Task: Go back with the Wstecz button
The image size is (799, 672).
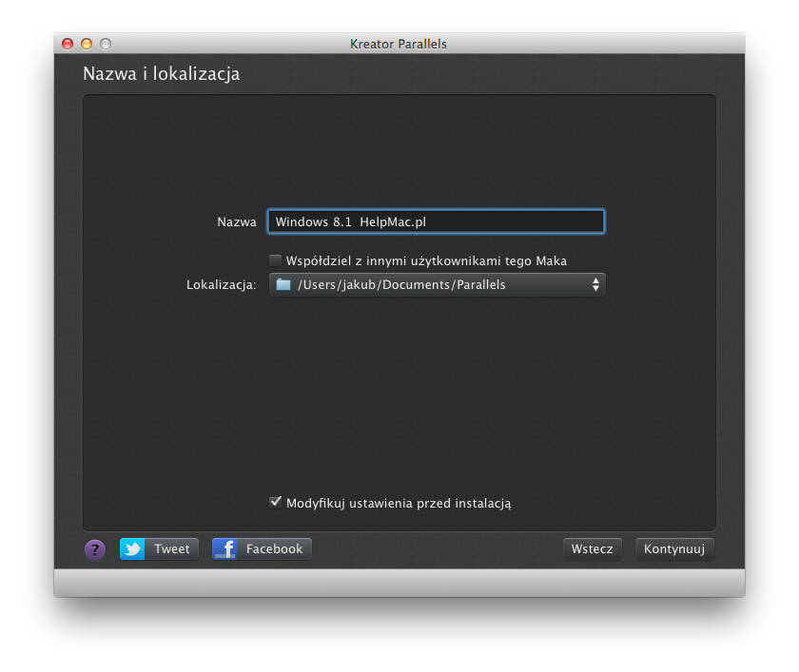Action: point(592,549)
